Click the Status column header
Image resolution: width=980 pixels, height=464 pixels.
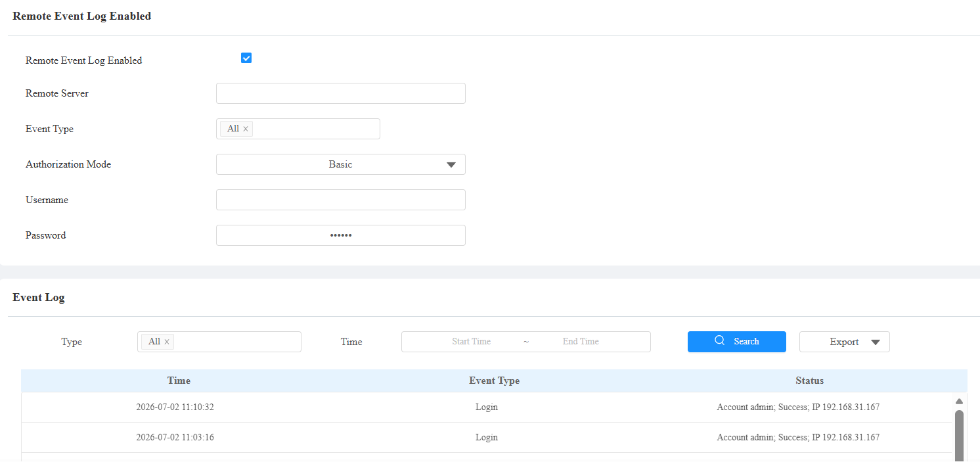click(x=809, y=381)
